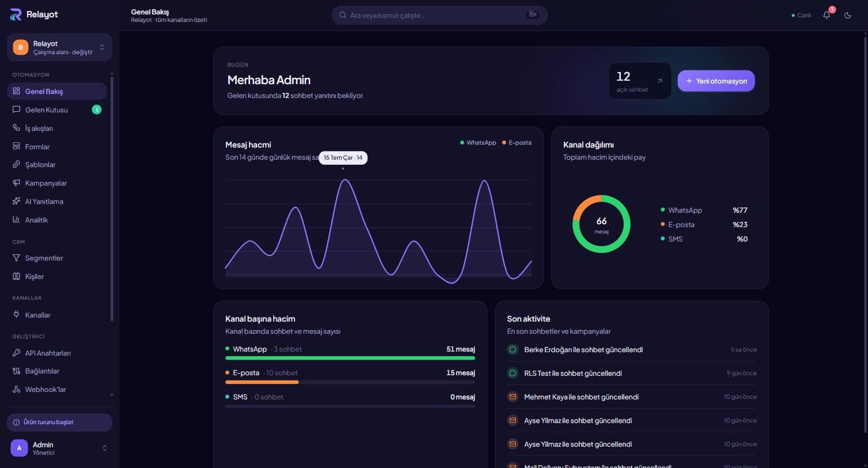Image resolution: width=868 pixels, height=468 pixels.
Task: Click the empty SMS volume bar
Action: (x=350, y=406)
